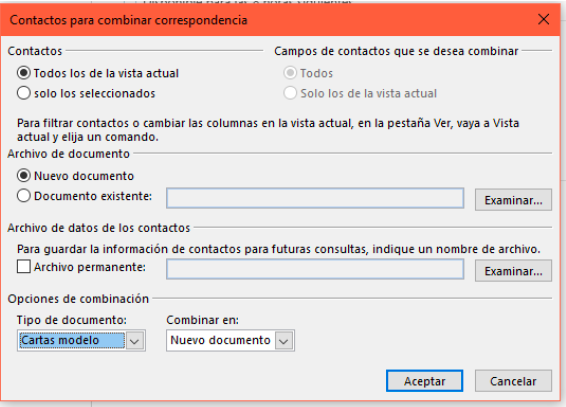The image size is (566, 407).
Task: Click the 'Archivo permanente:' label text
Action: (x=90, y=267)
